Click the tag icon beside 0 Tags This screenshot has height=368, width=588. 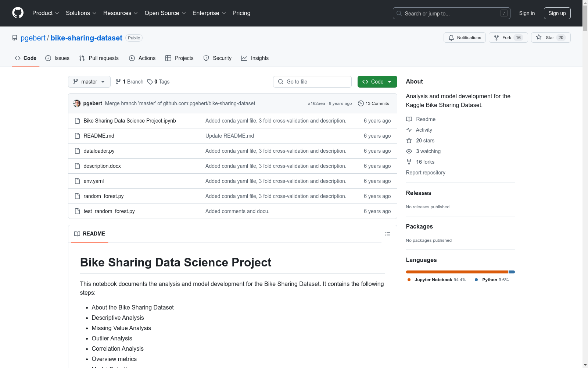coord(150,82)
